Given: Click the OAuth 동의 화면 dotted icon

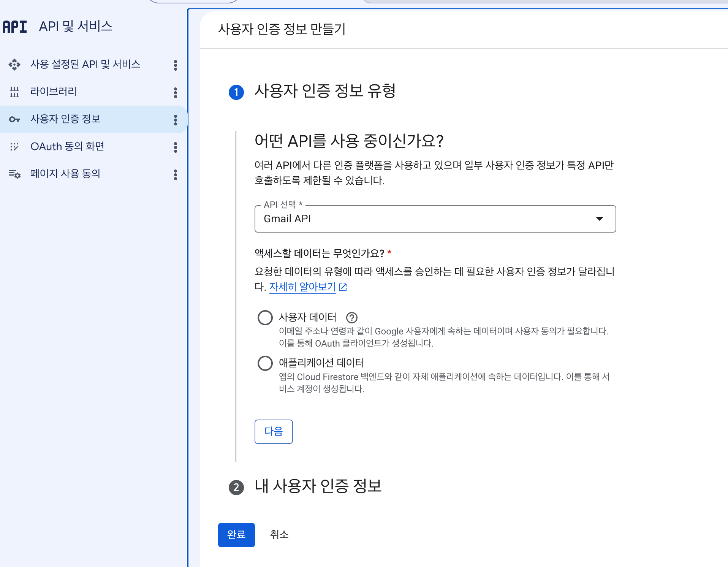Looking at the screenshot, I should (x=14, y=147).
